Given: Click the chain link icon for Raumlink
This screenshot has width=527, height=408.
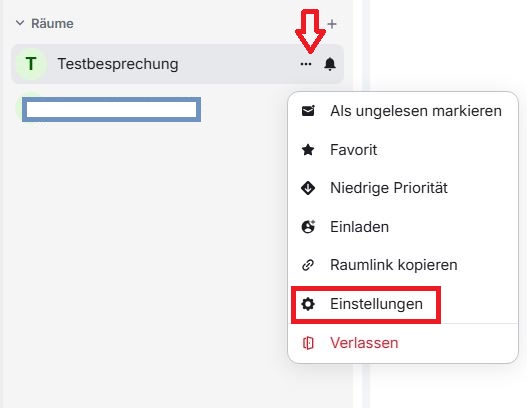Looking at the screenshot, I should point(308,265).
